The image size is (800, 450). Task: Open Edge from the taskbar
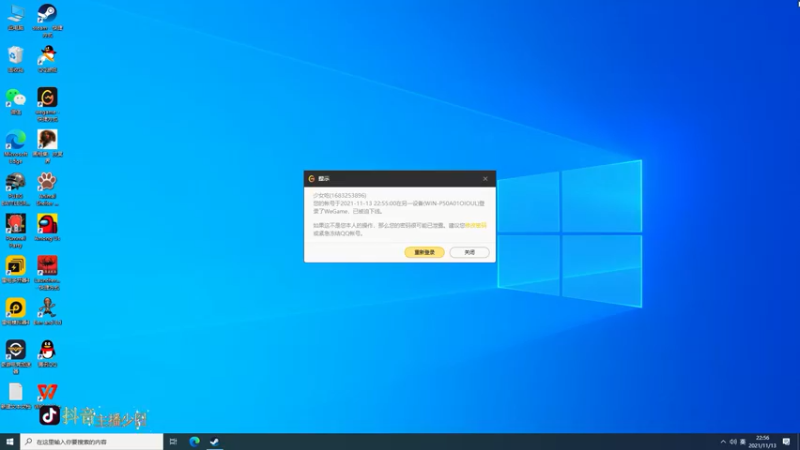click(x=194, y=442)
